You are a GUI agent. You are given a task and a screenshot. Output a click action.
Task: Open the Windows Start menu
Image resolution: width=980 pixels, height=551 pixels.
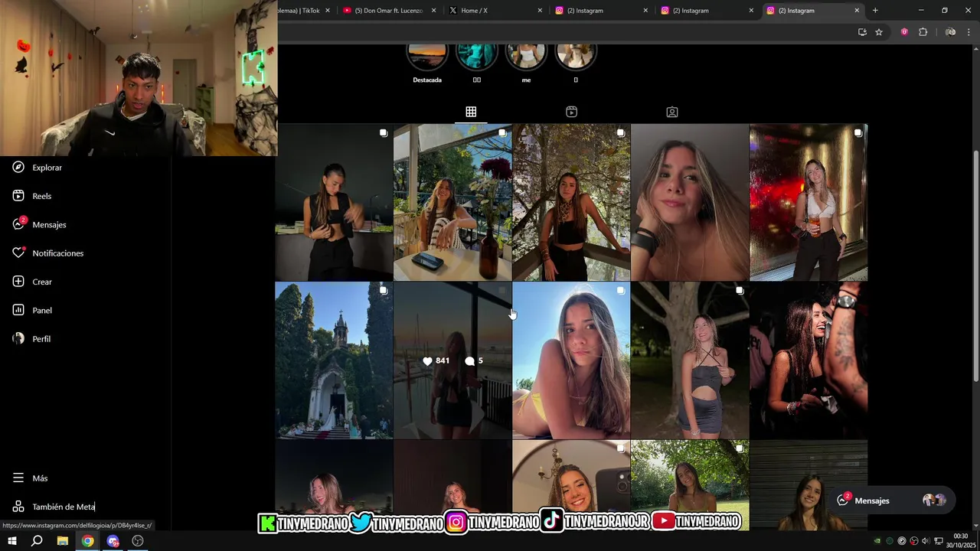pyautogui.click(x=11, y=541)
